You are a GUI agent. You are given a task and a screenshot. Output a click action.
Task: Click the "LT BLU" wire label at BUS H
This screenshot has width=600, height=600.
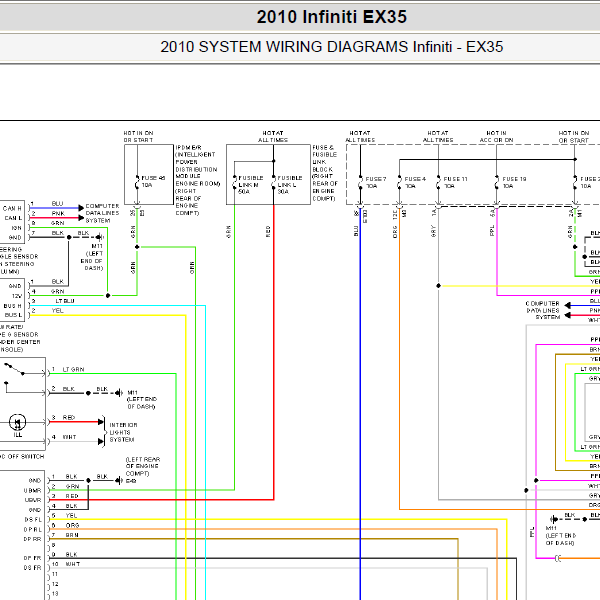click(65, 301)
